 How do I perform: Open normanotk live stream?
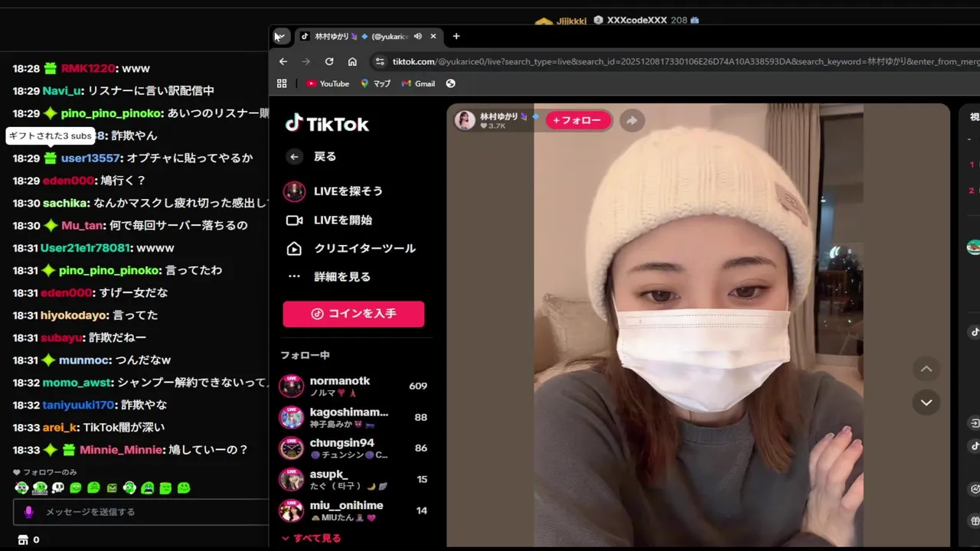point(354,386)
